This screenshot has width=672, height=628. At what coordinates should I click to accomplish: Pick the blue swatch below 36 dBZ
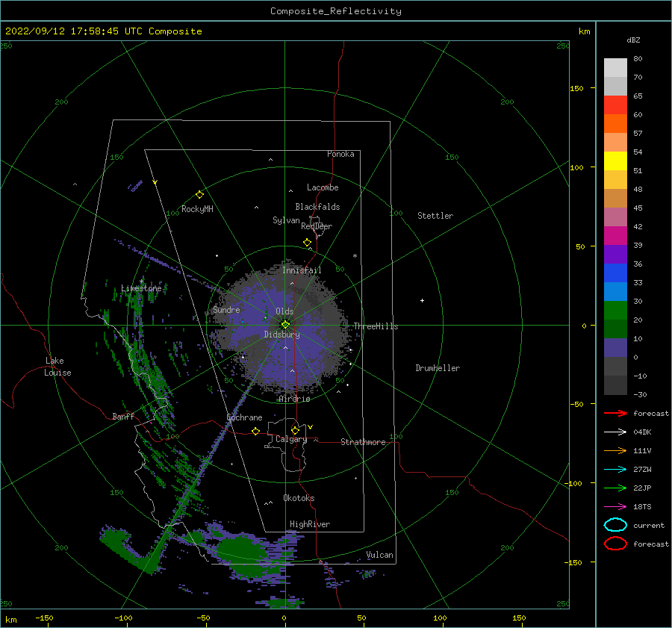point(615,273)
